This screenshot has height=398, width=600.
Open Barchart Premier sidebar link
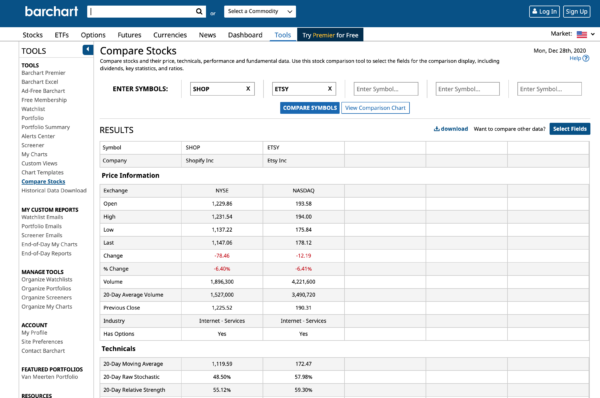coord(43,73)
